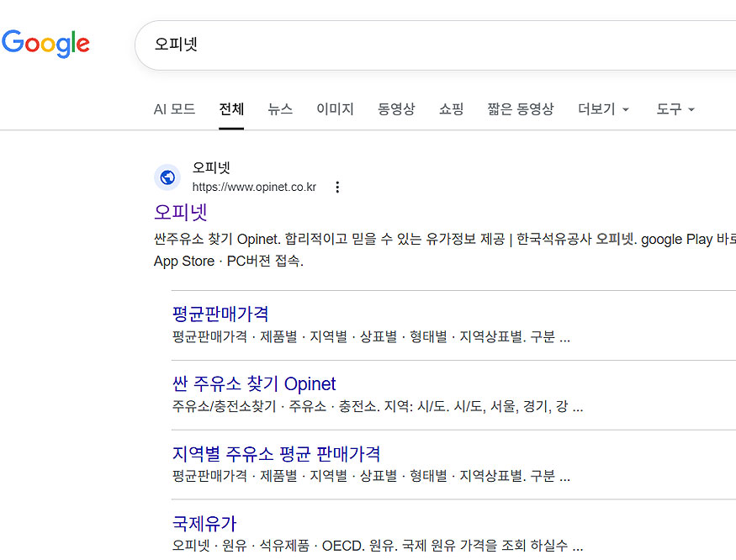The image size is (736, 560).
Task: Switch to the 이미지 tab
Action: (335, 109)
